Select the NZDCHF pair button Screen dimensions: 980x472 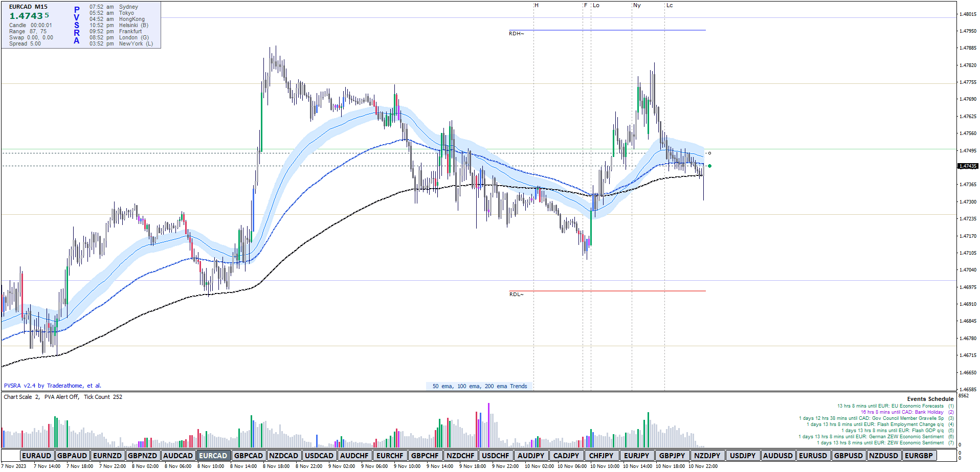(x=460, y=456)
